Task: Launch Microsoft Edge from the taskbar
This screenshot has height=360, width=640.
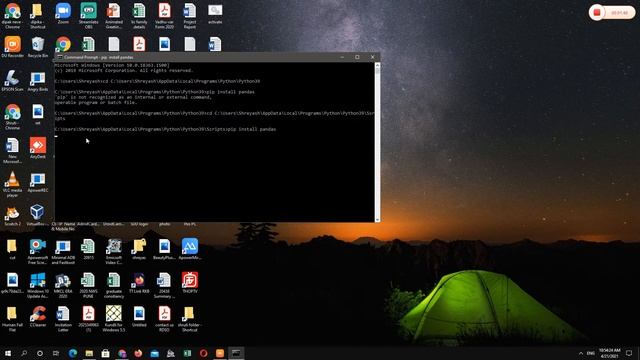Action: pos(73,353)
